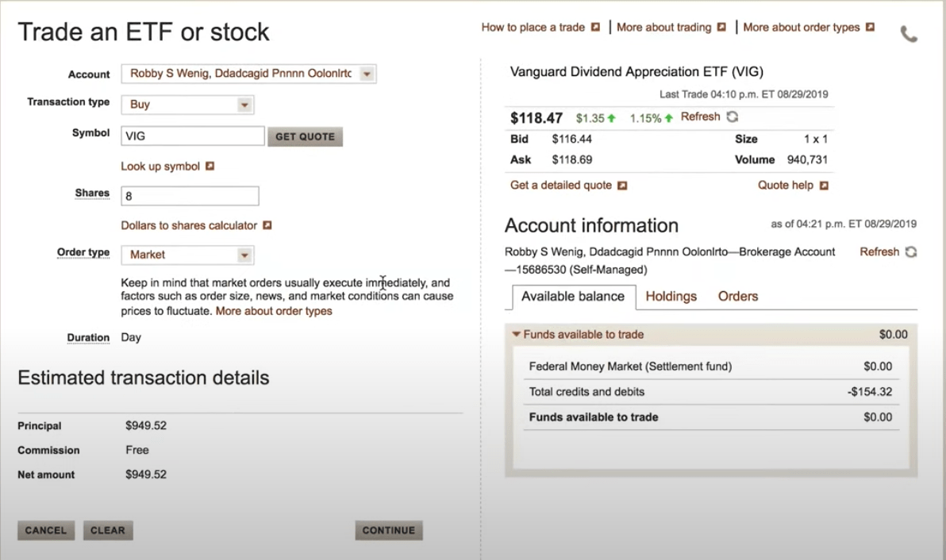This screenshot has width=946, height=560.
Task: Open More about order types link at top
Action: pos(802,27)
